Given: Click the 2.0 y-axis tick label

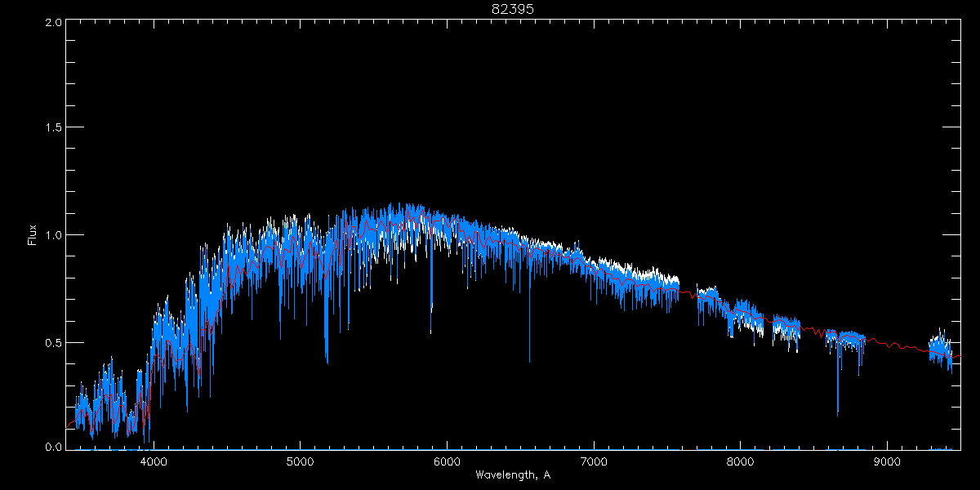Looking at the screenshot, I should pyautogui.click(x=54, y=22).
